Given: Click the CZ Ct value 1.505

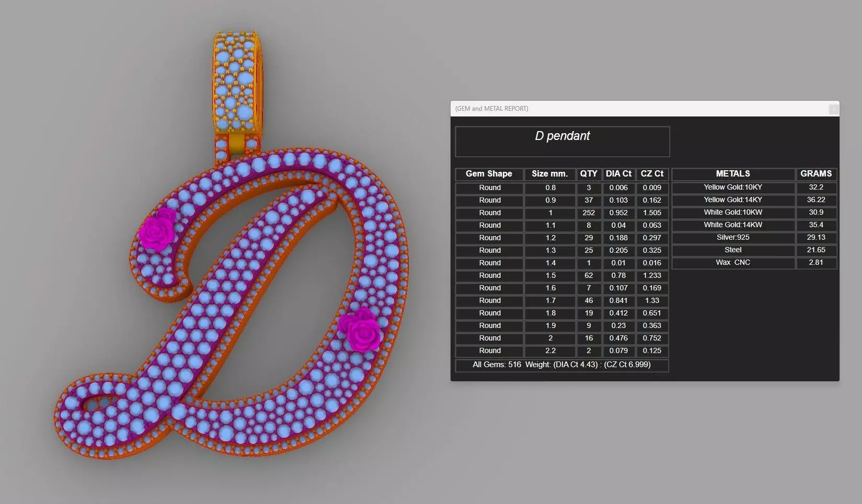Looking at the screenshot, I should point(652,213).
